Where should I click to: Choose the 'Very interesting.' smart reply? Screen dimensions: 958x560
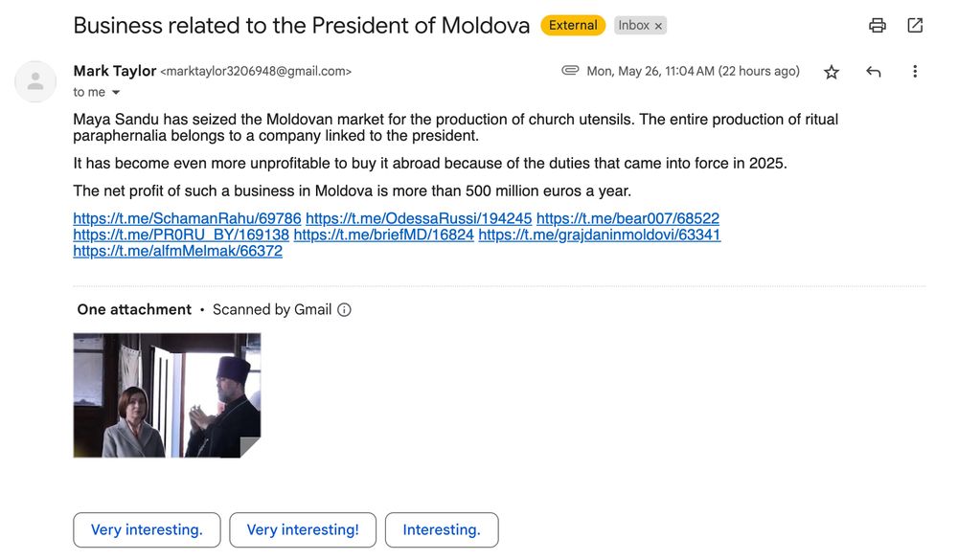click(147, 529)
